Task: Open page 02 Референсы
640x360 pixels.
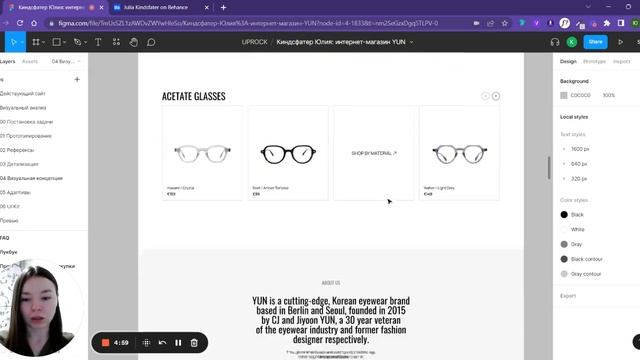Action: [17, 150]
